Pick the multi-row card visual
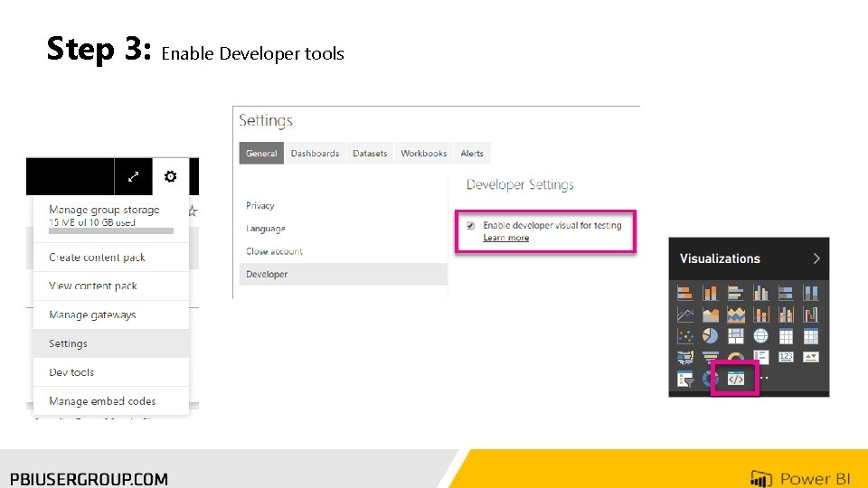 761,357
